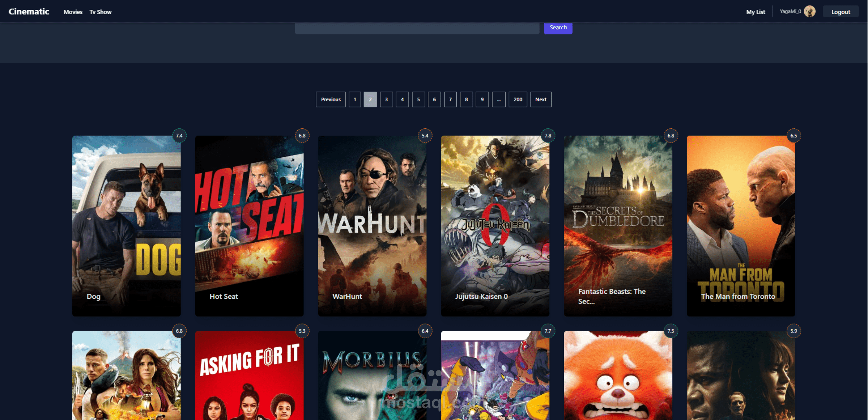
Task: Click the 7.4 rating badge on Dog
Action: coord(179,136)
